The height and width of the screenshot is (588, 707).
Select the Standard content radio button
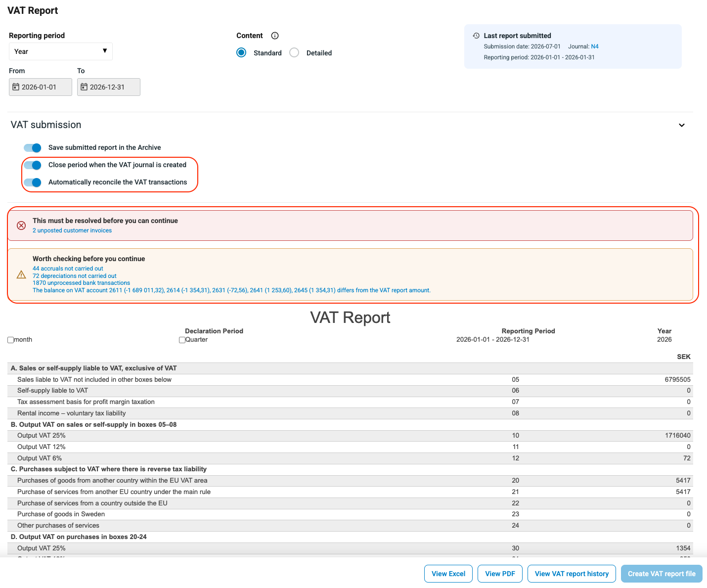[x=241, y=53]
